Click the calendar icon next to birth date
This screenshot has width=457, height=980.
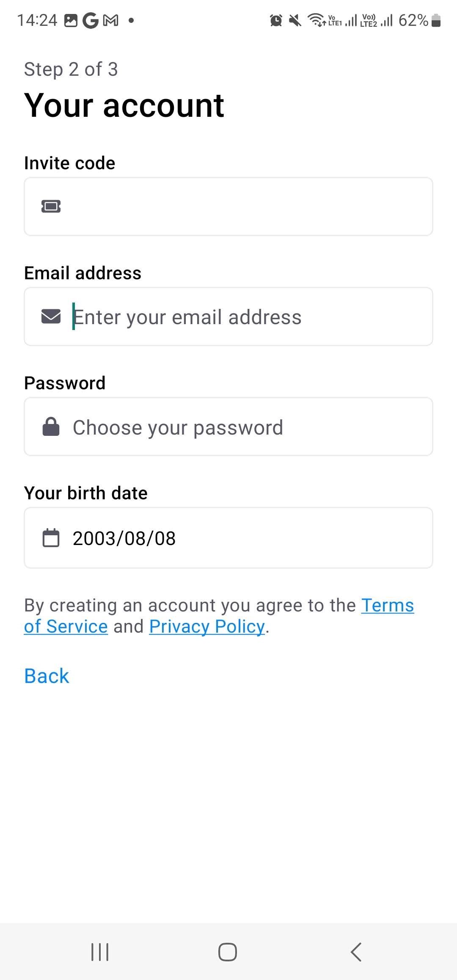(x=51, y=538)
